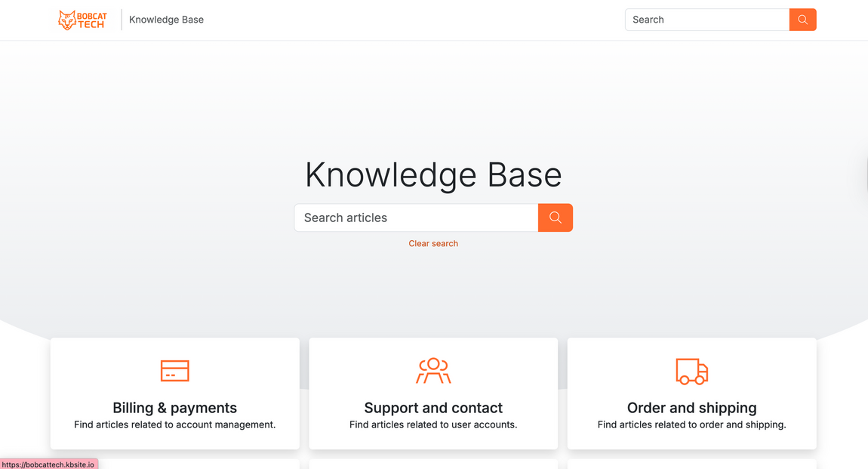Click the partially visible card below Support and contact

[x=433, y=465]
